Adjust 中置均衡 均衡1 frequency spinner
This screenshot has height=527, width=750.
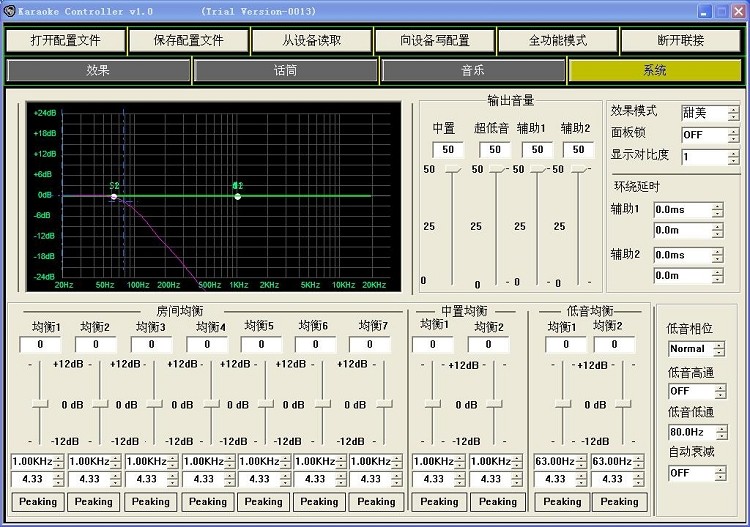click(439, 461)
